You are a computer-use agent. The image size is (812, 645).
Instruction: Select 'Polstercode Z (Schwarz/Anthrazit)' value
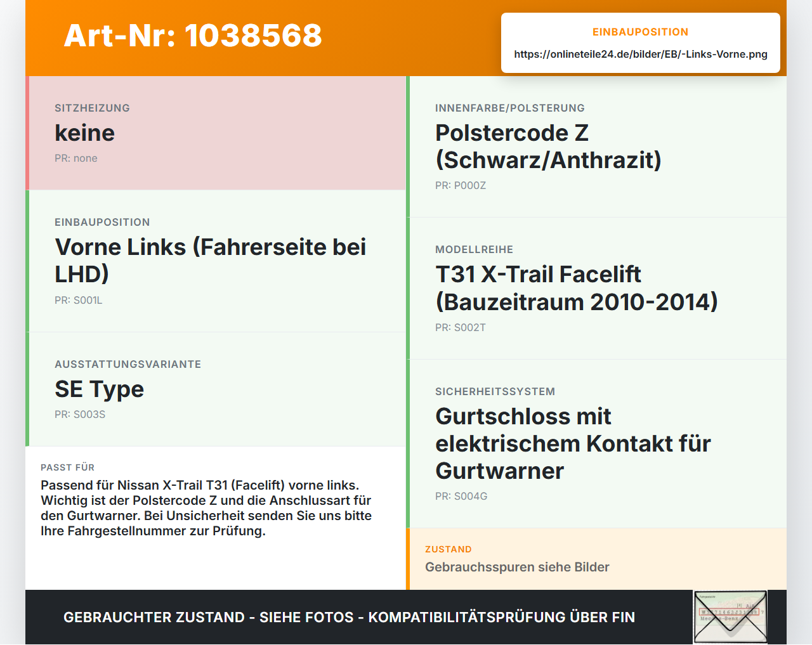coord(548,147)
